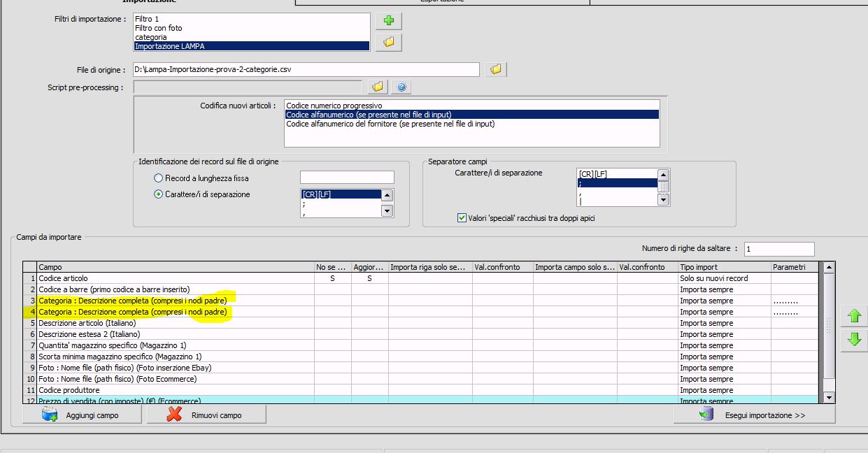This screenshot has height=453, width=868.
Task: Click the 'Parametri' column header
Action: coord(795,267)
